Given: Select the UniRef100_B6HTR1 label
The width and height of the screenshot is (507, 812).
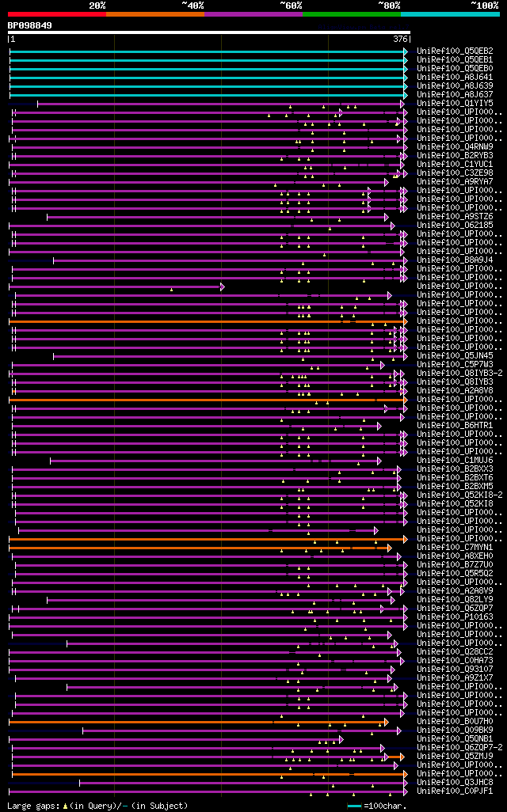Looking at the screenshot, I should coord(455,425).
